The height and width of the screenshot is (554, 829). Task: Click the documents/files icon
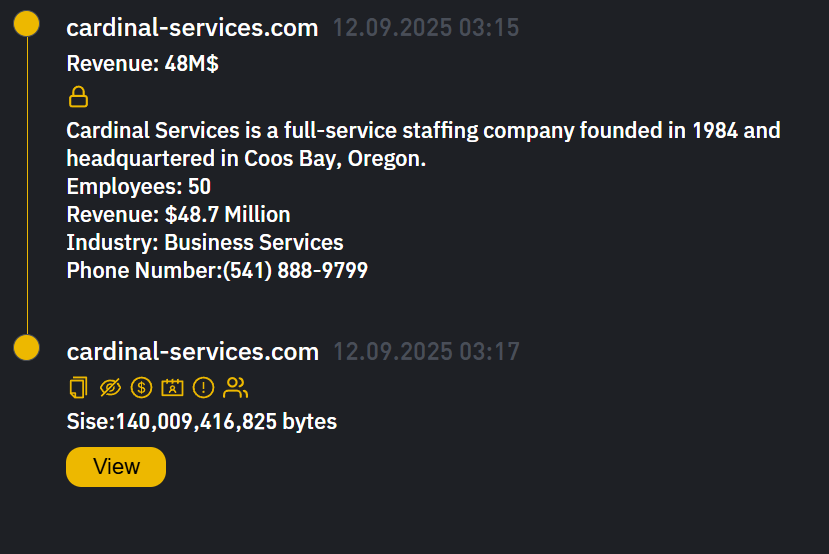click(78, 387)
